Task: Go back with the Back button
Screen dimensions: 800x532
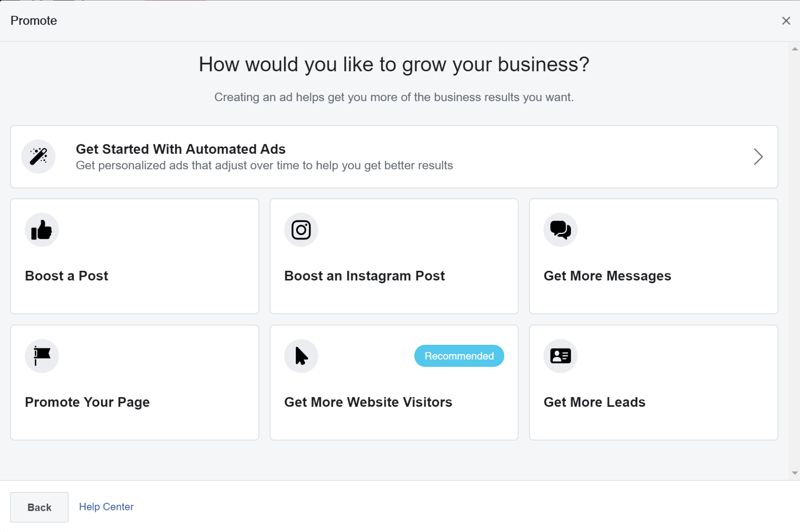Action: (x=39, y=507)
